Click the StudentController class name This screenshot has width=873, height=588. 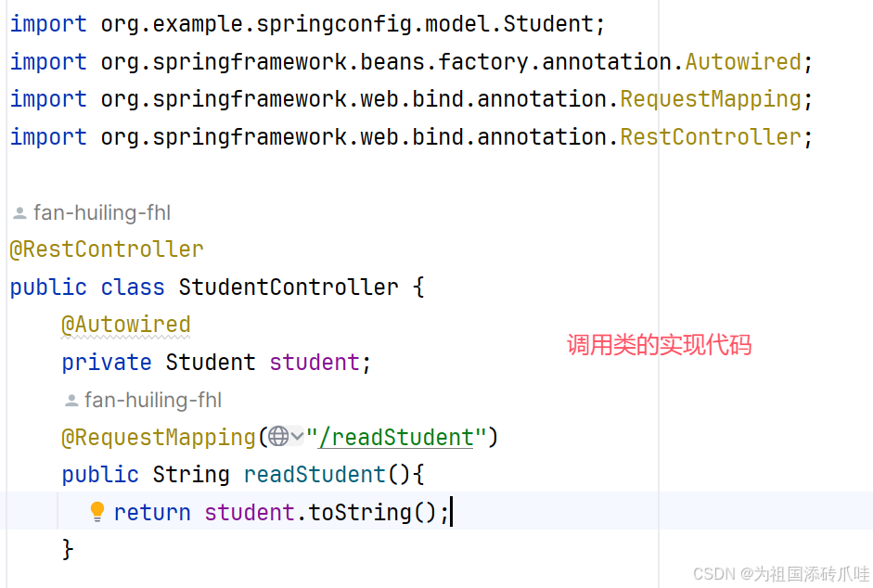tap(289, 288)
